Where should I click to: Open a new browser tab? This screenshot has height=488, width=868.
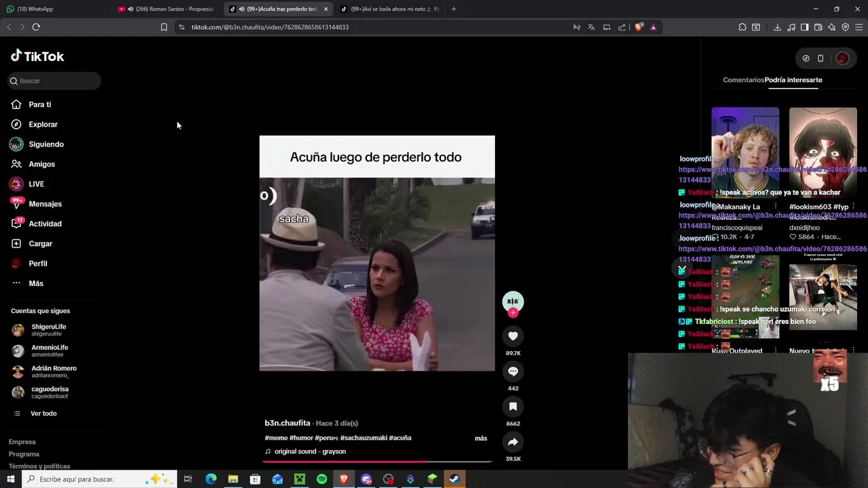point(454,9)
